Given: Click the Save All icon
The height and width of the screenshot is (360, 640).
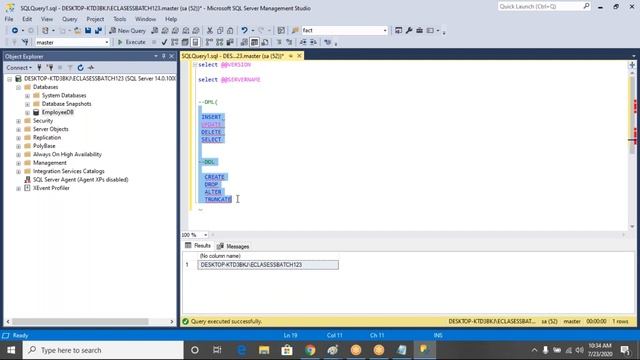Looking at the screenshot, I should (98, 31).
